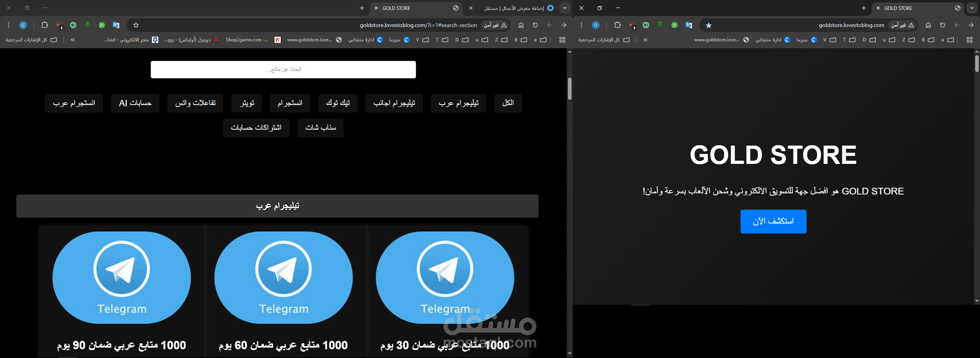
Task: Open a new tab in left window
Action: coord(362,8)
